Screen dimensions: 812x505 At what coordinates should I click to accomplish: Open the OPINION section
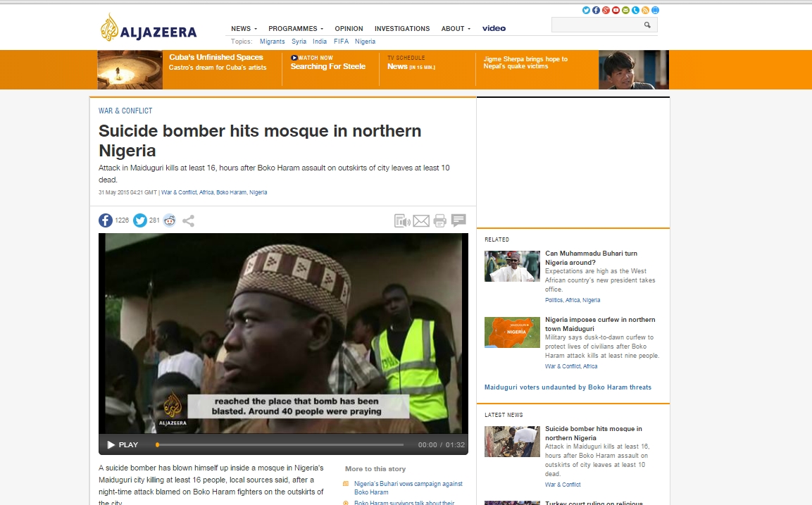point(349,28)
